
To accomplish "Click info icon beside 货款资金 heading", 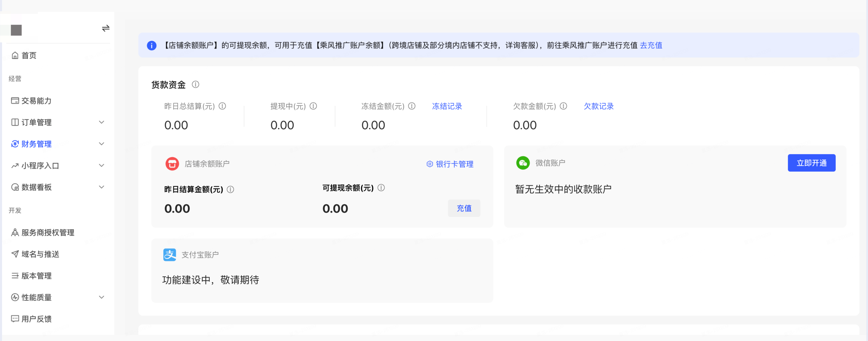I will coord(195,85).
